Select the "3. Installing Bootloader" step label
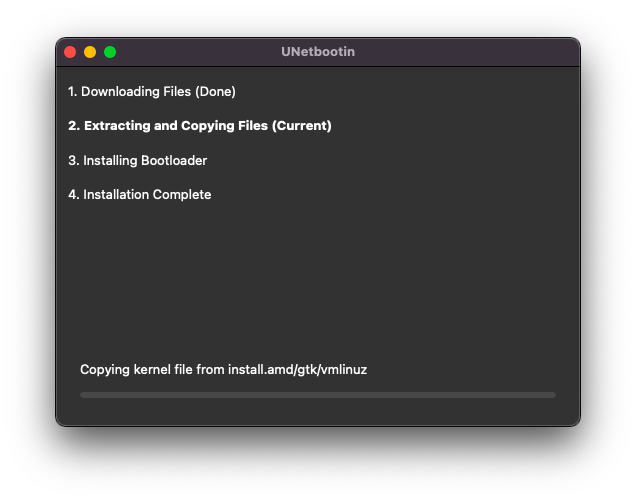This screenshot has height=500, width=636. click(138, 160)
